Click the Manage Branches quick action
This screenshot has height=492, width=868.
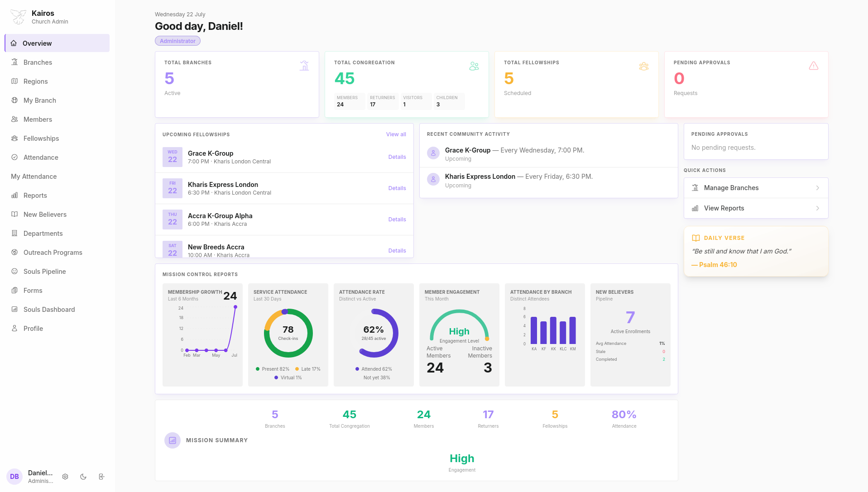[756, 188]
